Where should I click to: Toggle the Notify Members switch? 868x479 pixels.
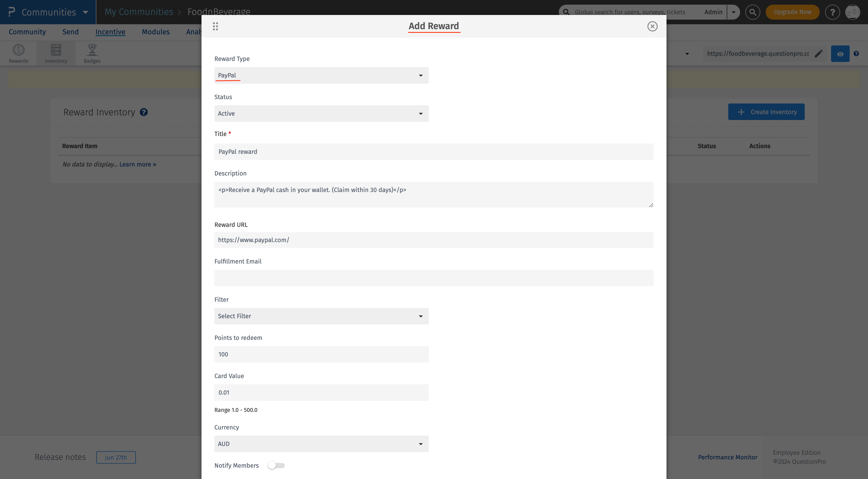(276, 465)
